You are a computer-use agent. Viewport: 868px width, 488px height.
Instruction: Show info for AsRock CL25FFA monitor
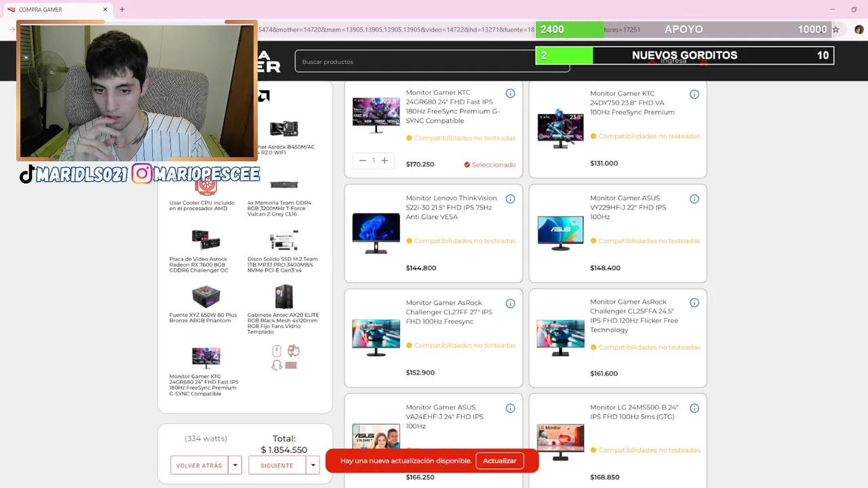click(x=694, y=303)
